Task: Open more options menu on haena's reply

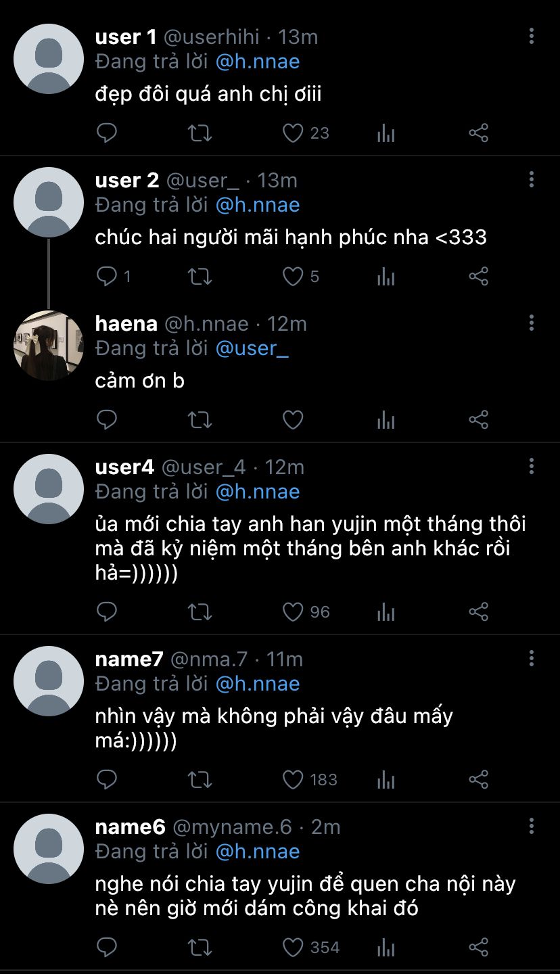Action: 532,323
